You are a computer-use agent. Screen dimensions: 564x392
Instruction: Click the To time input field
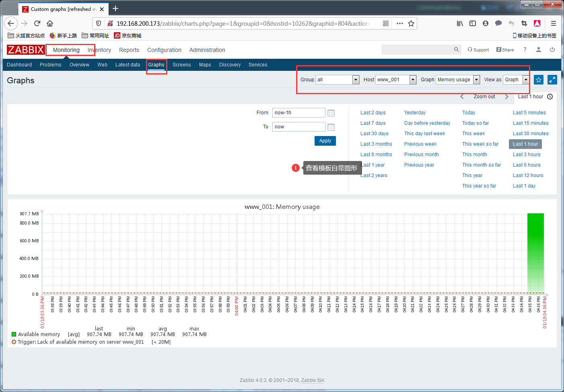point(298,127)
